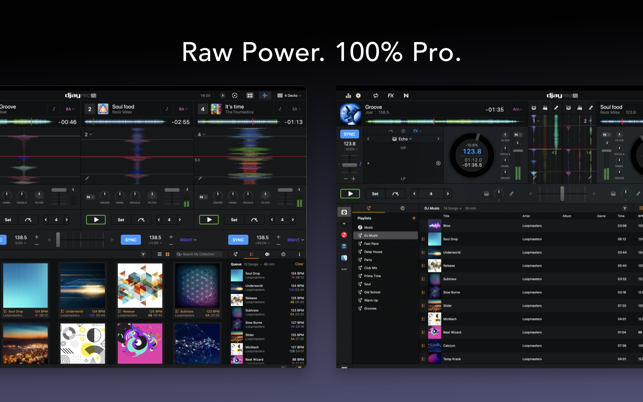
Task: Play the Groove deck in right window
Action: tap(350, 194)
